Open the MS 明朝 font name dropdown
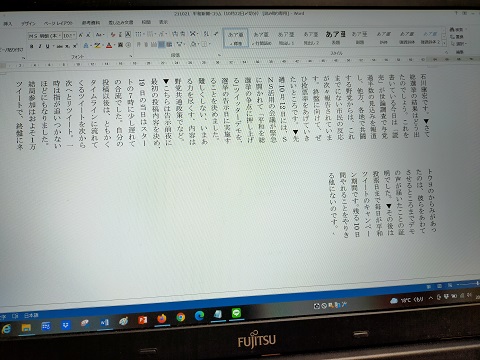Image resolution: width=480 pixels, height=360 pixels. [x=45, y=35]
